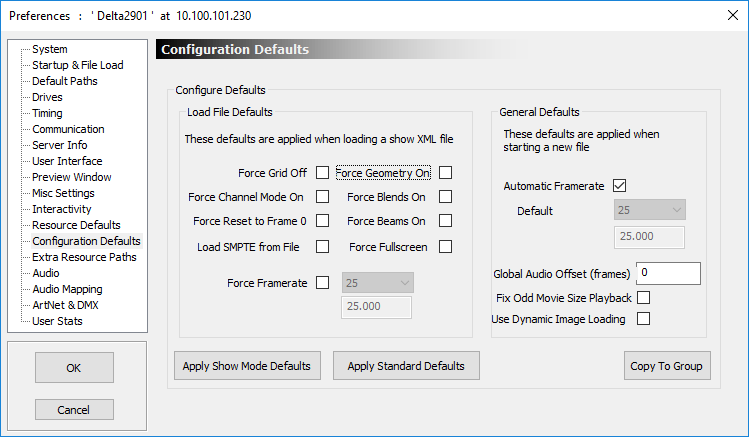The width and height of the screenshot is (749, 437).
Task: Open the Force Framerate dropdown
Action: coord(377,283)
